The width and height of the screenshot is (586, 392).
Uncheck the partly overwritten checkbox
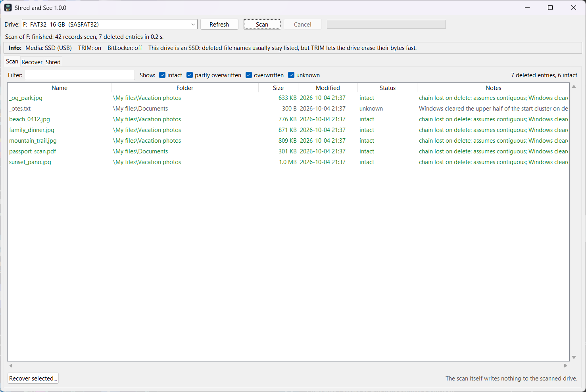click(214, 75)
